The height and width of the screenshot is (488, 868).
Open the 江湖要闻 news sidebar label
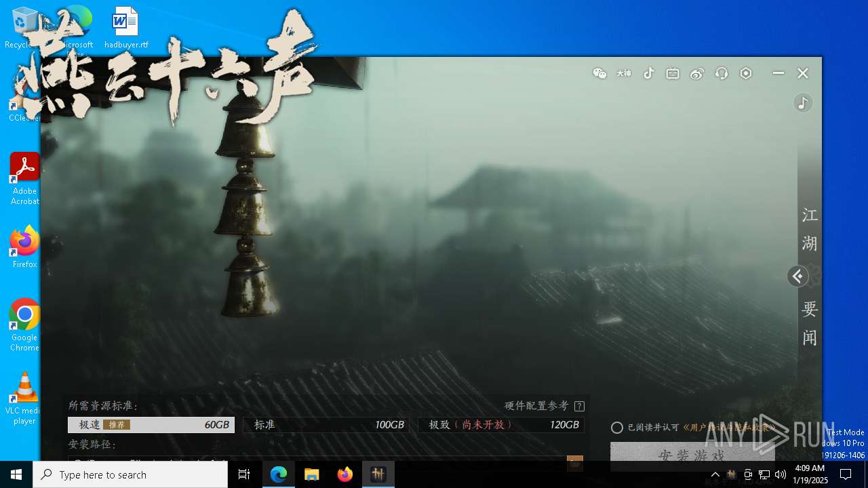coord(810,276)
